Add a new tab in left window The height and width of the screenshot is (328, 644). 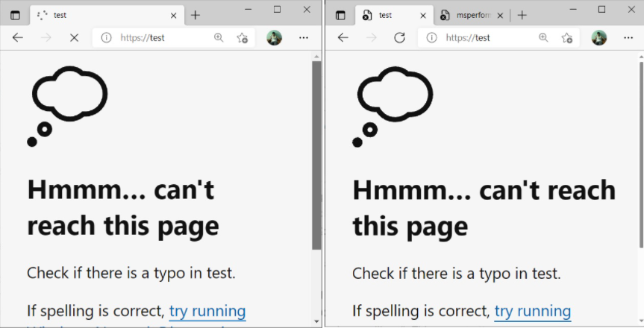pos(196,16)
